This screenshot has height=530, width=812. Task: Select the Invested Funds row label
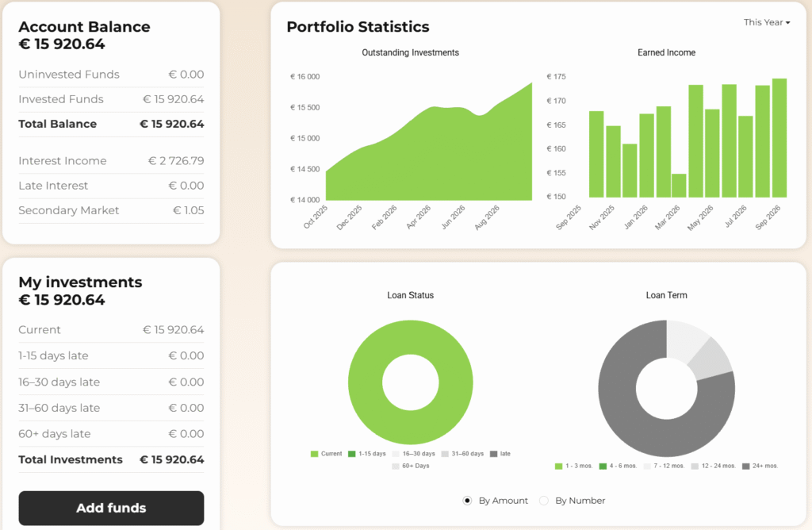click(61, 99)
